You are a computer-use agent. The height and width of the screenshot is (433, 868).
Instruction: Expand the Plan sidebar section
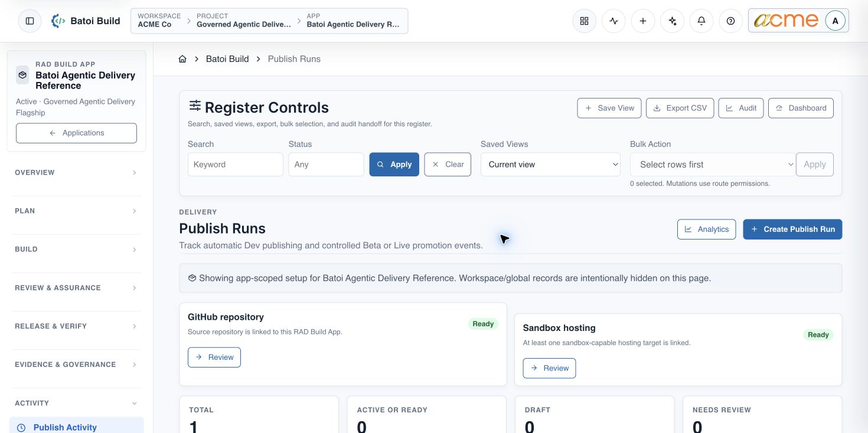(76, 211)
